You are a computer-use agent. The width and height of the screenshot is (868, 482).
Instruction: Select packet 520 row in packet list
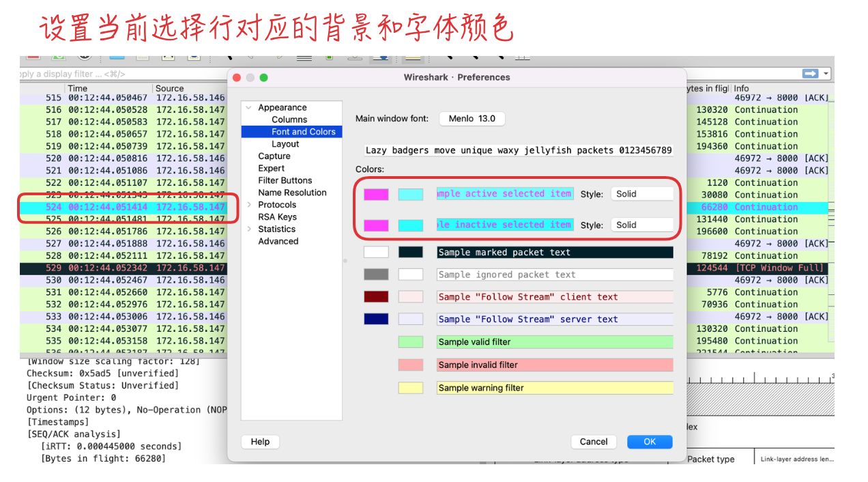[124, 158]
